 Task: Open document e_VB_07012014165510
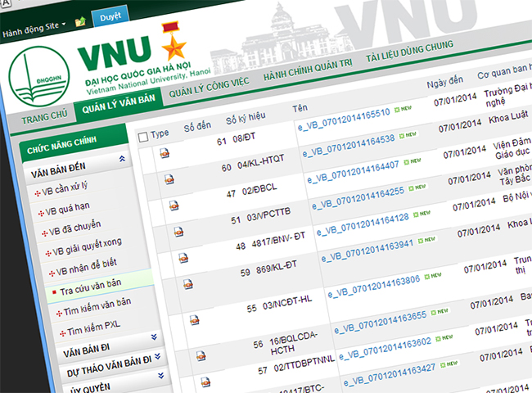pos(344,120)
